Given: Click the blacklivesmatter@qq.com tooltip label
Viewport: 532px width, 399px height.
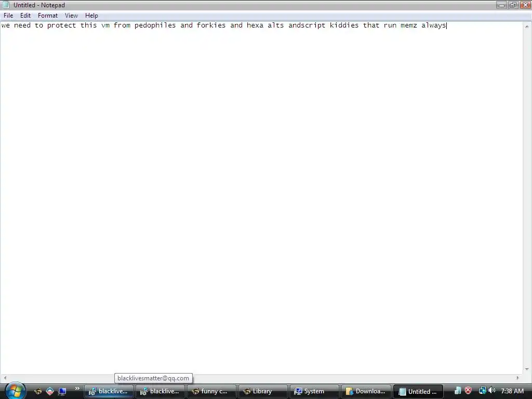Looking at the screenshot, I should pyautogui.click(x=153, y=378).
